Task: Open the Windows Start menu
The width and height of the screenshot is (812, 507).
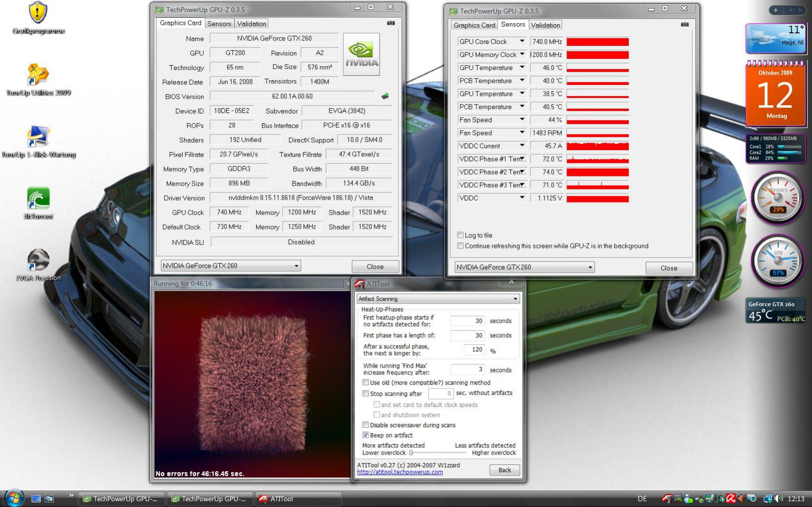Action: pos(13,498)
